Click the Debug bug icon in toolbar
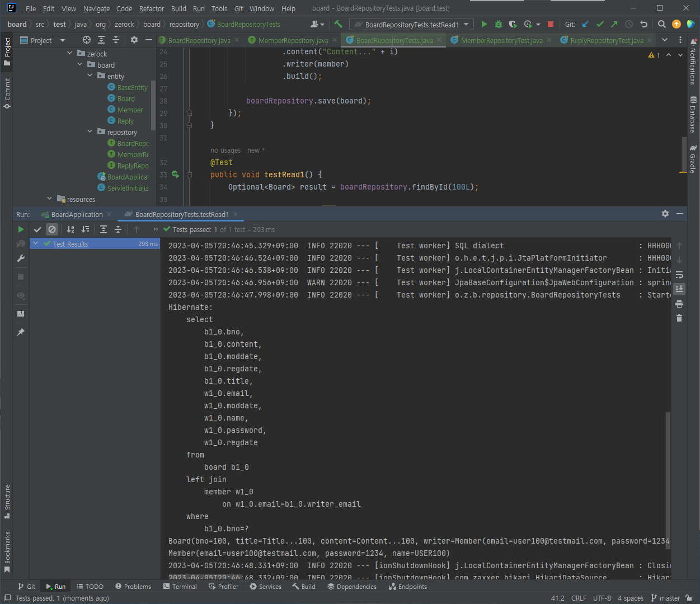Viewport: 700px width, 604px height. [499, 24]
